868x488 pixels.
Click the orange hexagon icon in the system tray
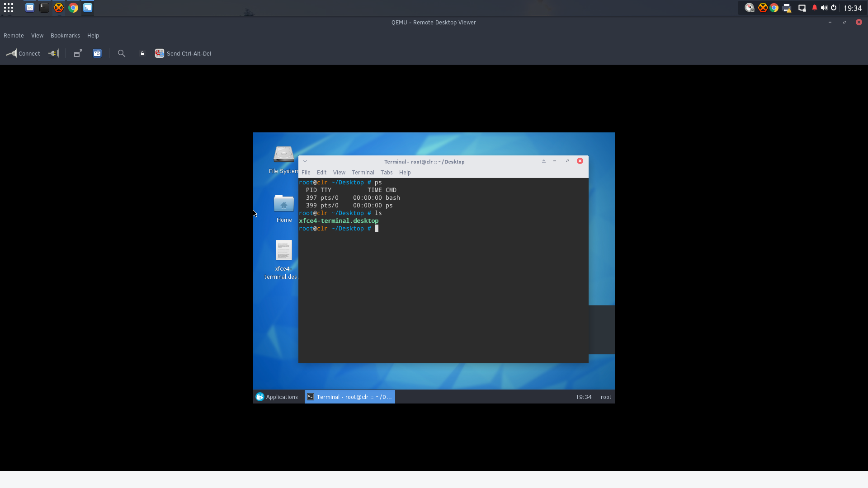(x=763, y=8)
